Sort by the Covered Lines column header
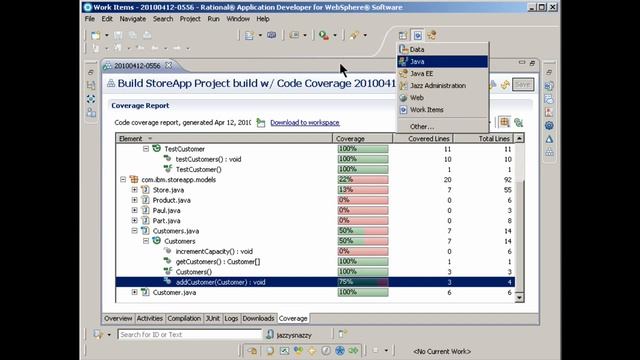Viewport: 640px width, 360px height. 423,139
